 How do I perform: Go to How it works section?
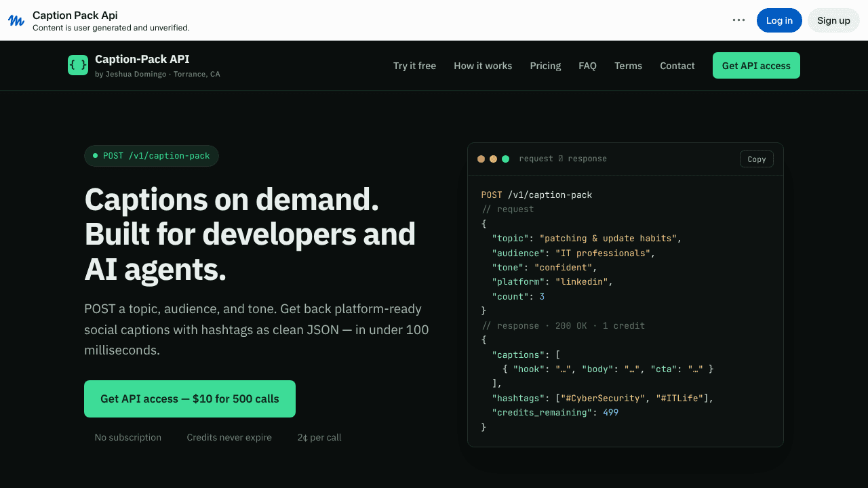(x=483, y=66)
